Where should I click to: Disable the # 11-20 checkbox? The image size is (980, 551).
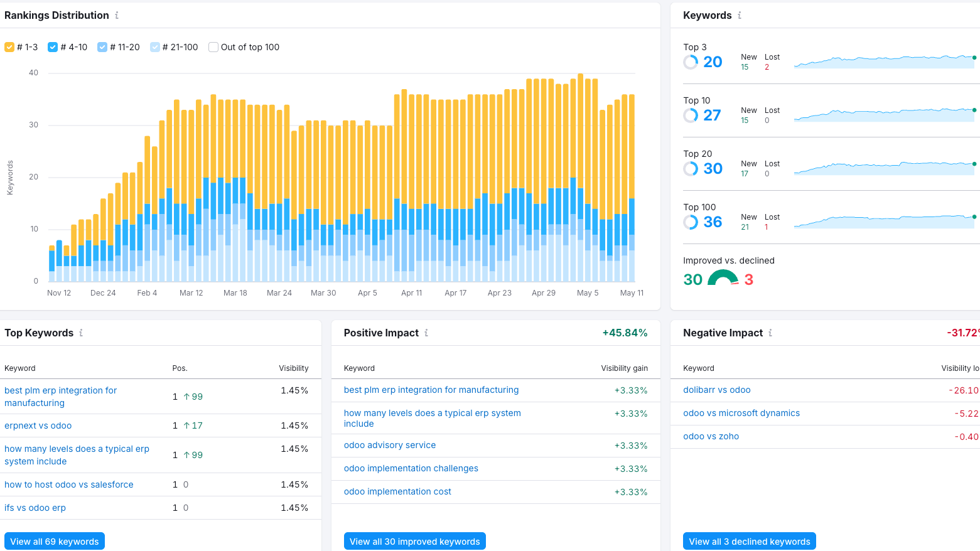point(102,47)
